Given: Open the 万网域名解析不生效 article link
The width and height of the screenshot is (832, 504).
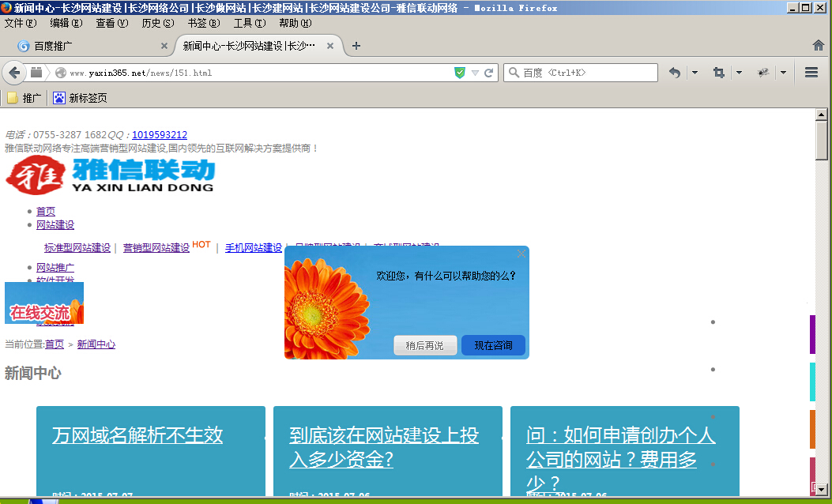Looking at the screenshot, I should click(x=137, y=435).
